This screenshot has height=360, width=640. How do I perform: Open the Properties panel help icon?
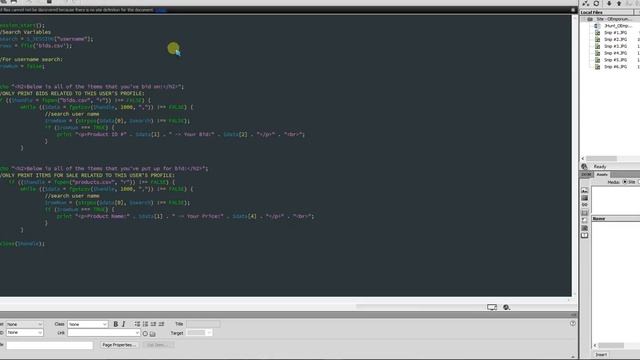coord(573,323)
